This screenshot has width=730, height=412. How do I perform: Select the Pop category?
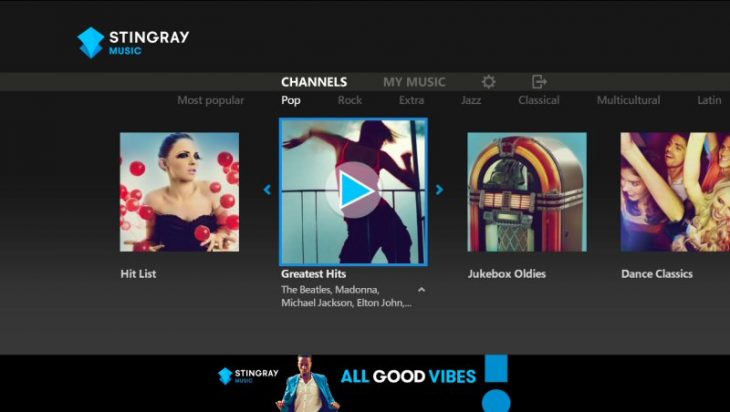coord(291,101)
